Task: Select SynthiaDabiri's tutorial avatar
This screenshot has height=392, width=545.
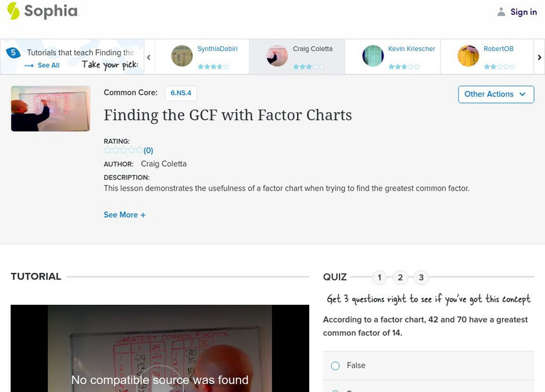Action: pos(182,56)
